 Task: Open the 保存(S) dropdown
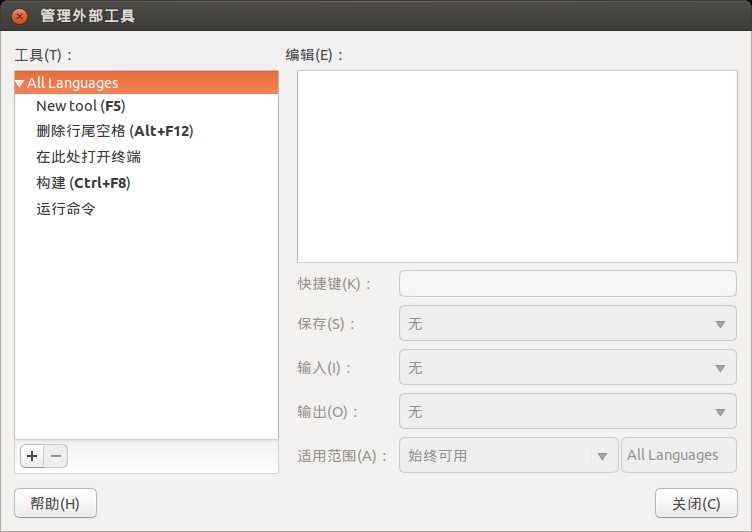(567, 324)
